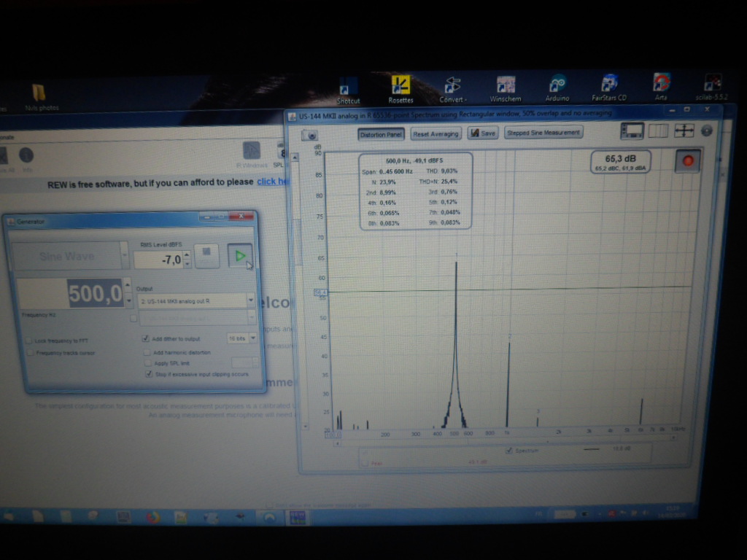The width and height of the screenshot is (747, 560).
Task: Click the Save button with floppy icon
Action: point(482,133)
